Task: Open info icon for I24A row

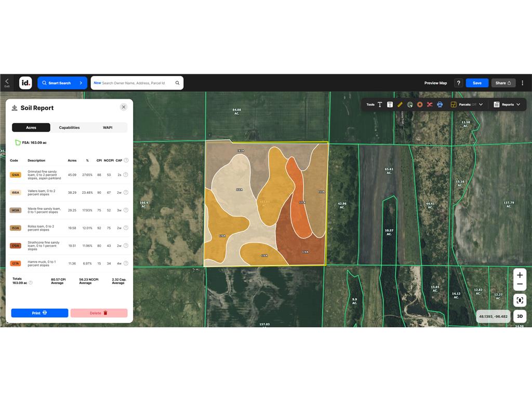Action: tap(126, 175)
